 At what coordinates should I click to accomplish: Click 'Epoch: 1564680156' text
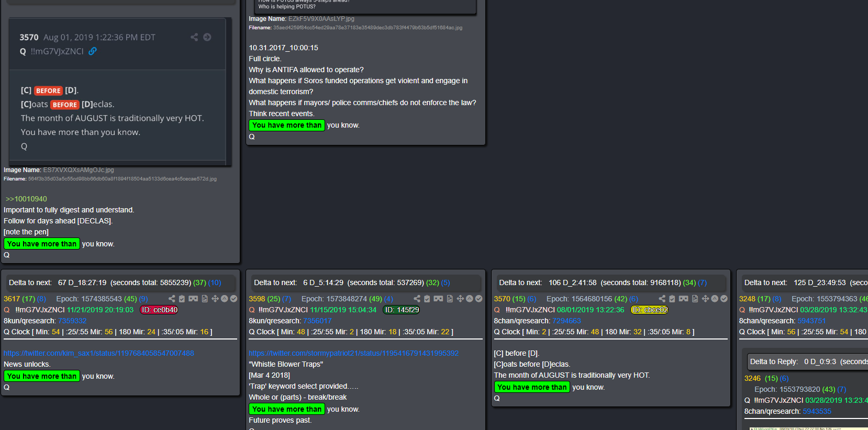pyautogui.click(x=579, y=299)
